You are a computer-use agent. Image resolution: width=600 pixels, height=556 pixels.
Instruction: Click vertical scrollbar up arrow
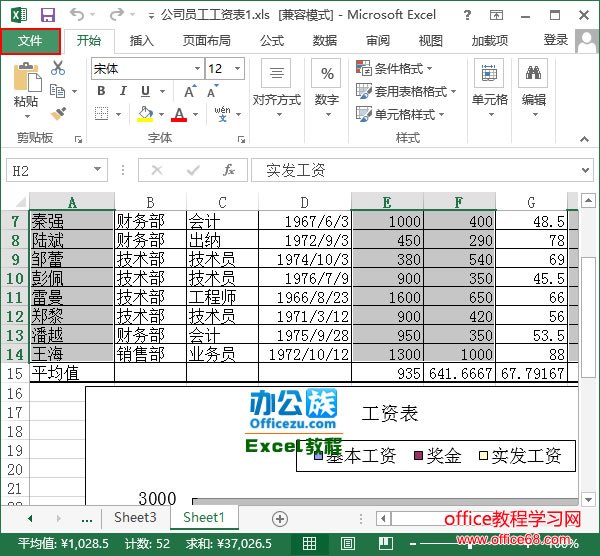(x=588, y=201)
